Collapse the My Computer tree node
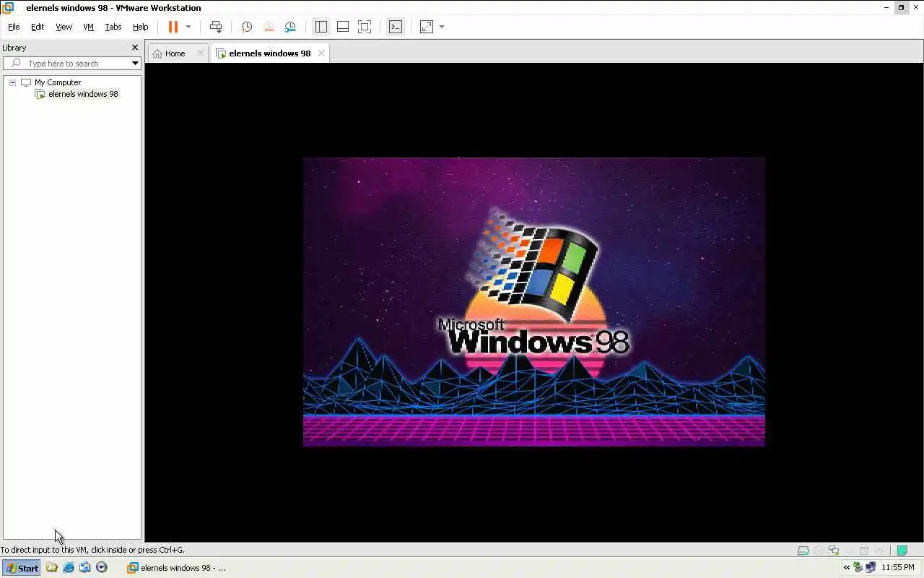 click(x=12, y=82)
